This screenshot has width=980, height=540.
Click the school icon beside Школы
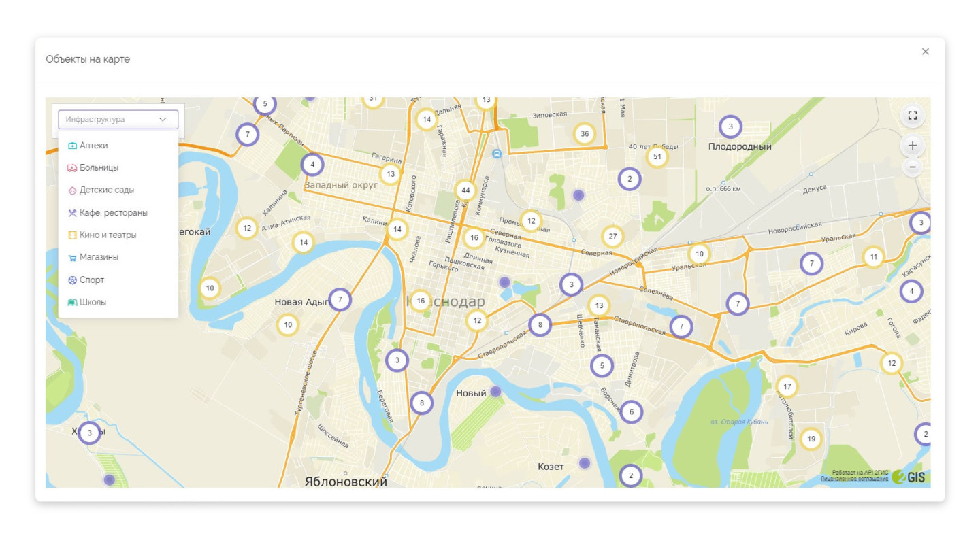72,303
